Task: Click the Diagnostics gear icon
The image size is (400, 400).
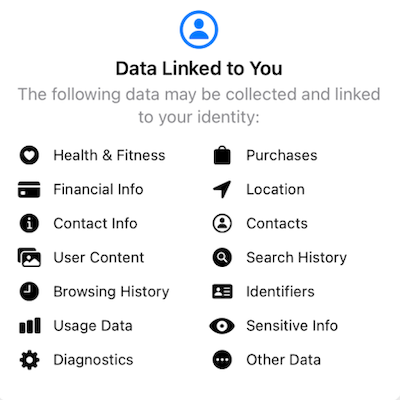Action: point(29,360)
